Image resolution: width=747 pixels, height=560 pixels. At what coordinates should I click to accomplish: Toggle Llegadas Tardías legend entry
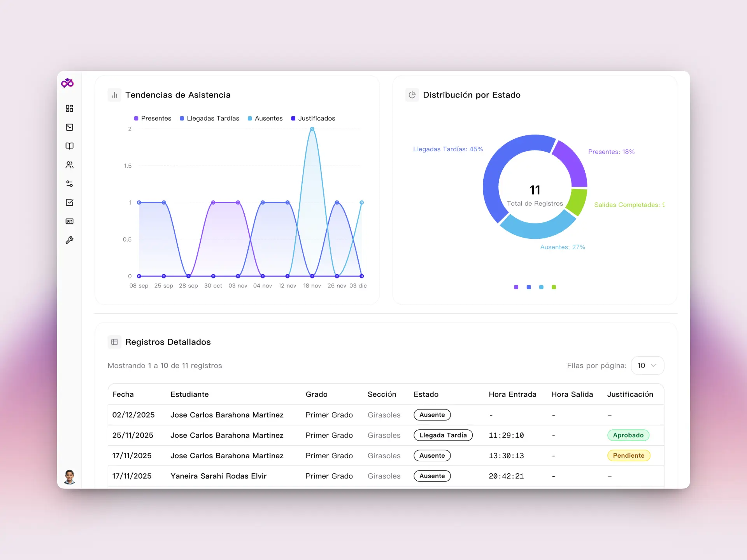(x=209, y=118)
